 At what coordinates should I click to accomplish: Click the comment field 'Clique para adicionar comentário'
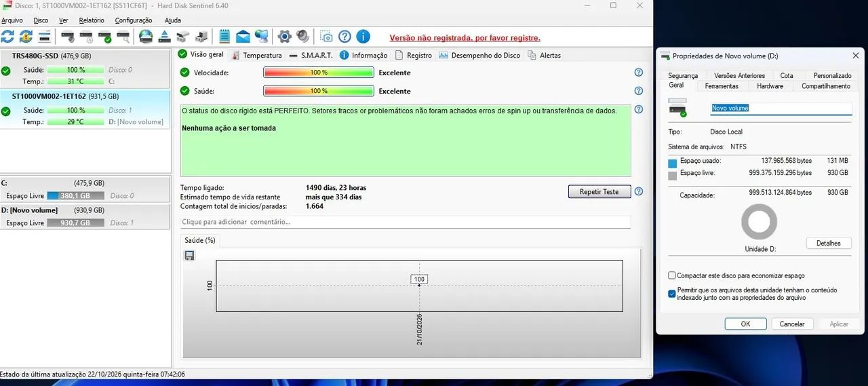coord(406,222)
